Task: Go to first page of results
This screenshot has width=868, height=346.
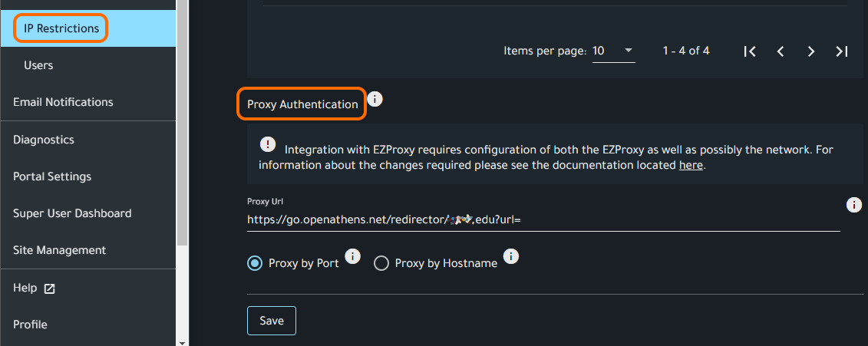Action: (x=750, y=51)
